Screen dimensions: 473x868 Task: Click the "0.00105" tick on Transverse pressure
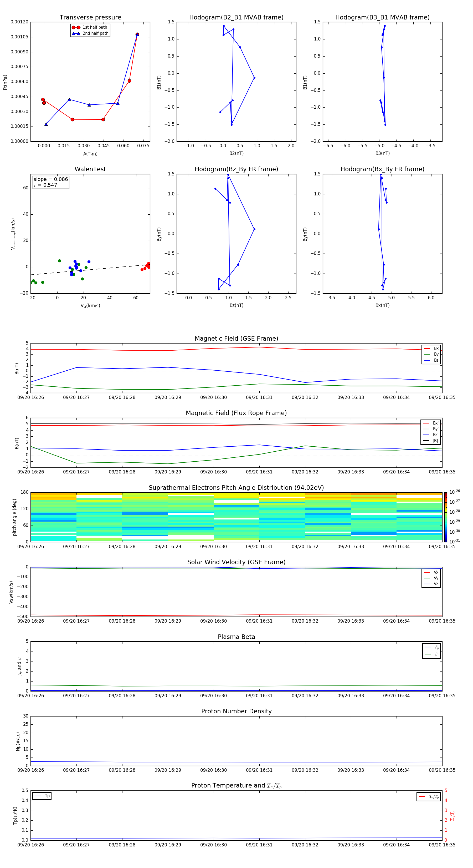point(19,37)
